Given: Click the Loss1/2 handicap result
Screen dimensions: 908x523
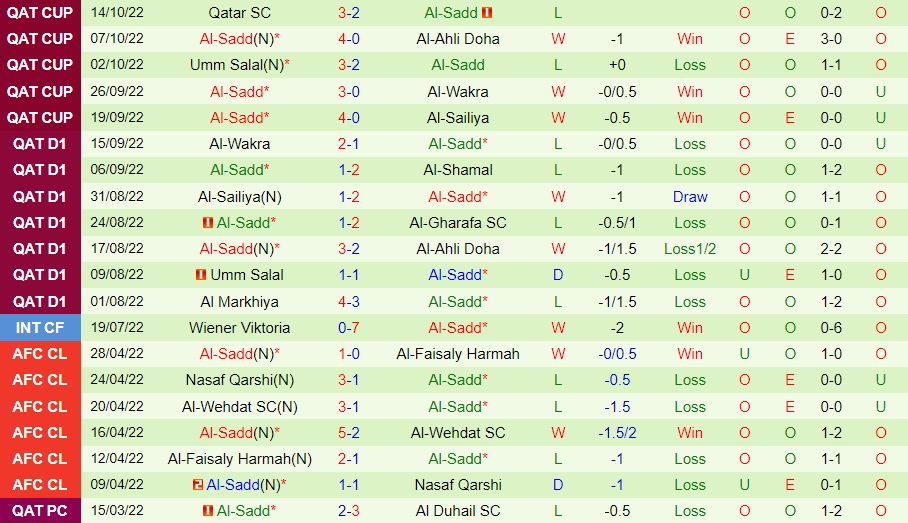Looking at the screenshot, I should [x=690, y=249].
